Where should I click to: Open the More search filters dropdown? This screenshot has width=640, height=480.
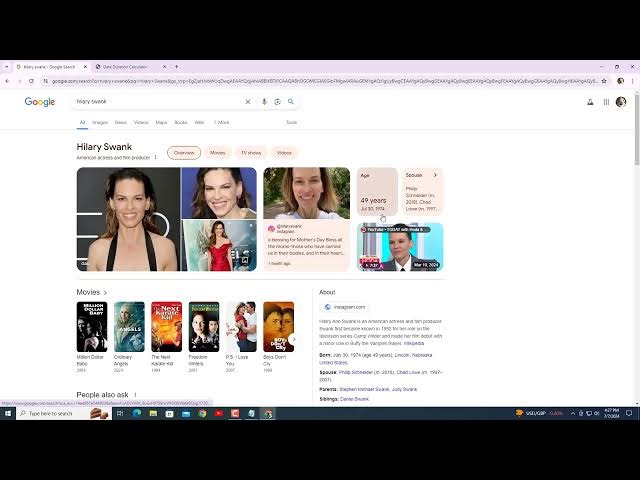click(x=222, y=122)
